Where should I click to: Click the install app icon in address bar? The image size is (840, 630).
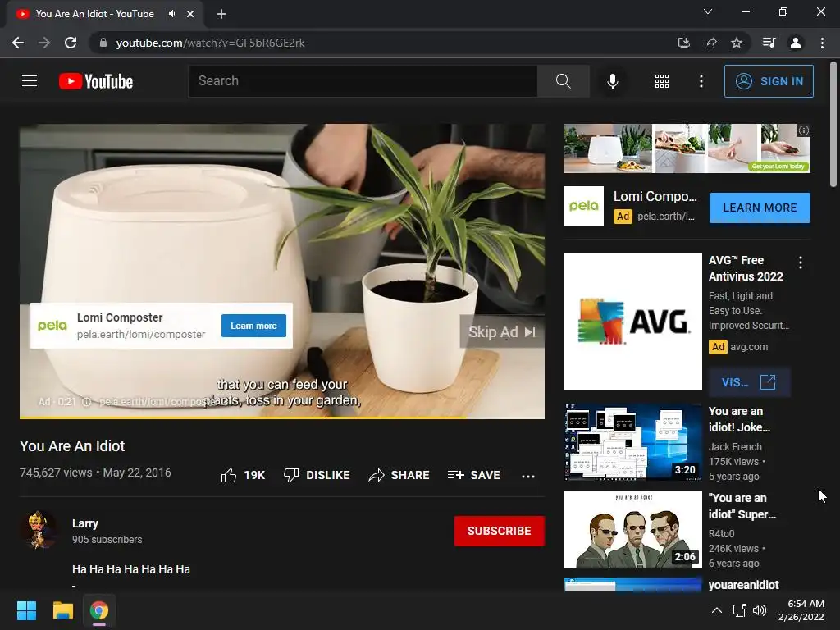683,43
